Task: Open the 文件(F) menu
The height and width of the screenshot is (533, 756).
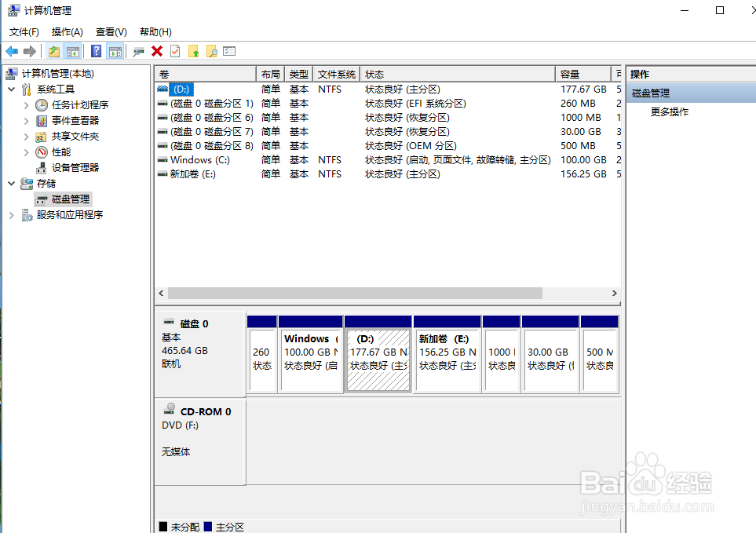Action: click(x=24, y=32)
